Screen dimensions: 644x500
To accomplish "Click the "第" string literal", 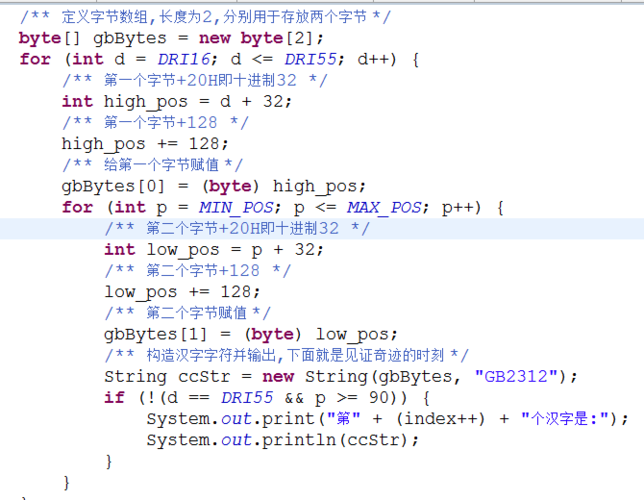I will tap(343, 419).
